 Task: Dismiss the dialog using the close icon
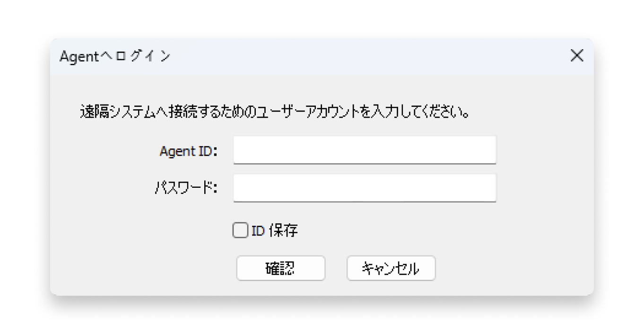(577, 55)
